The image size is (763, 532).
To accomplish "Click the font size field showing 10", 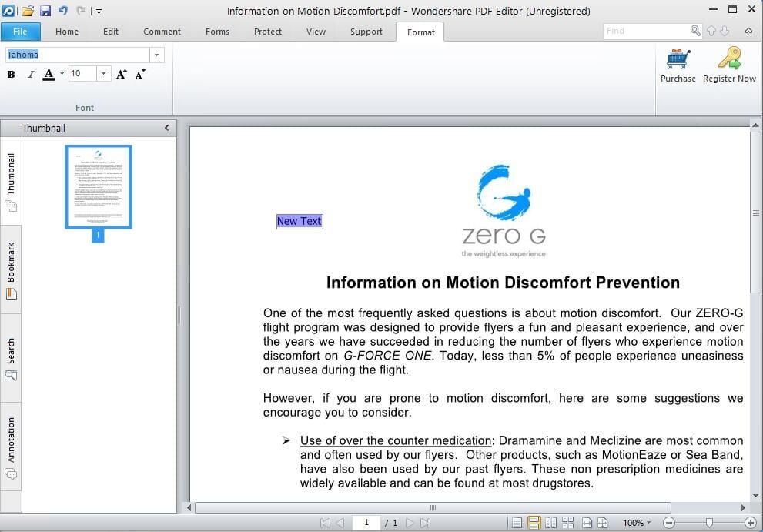I will 82,73.
